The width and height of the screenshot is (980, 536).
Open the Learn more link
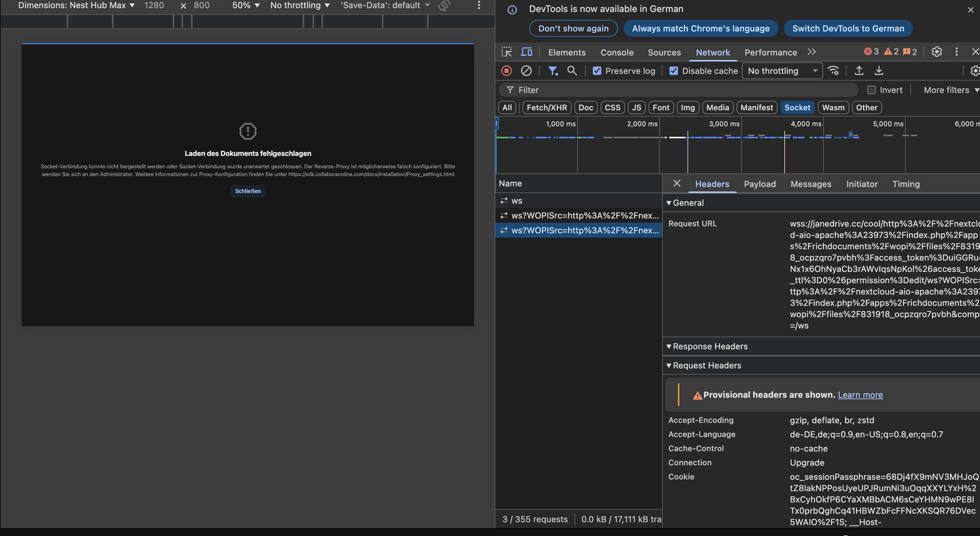[860, 395]
